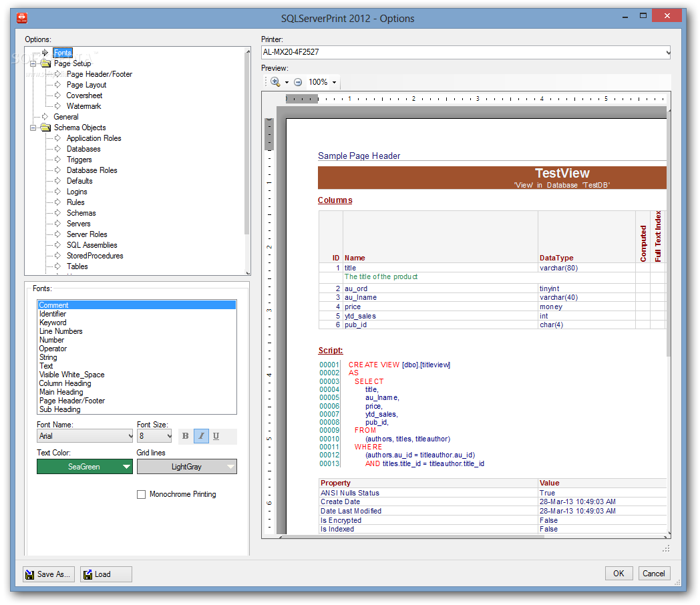Select Application Roles tree item
Image resolution: width=700 pixels, height=605 pixels.
[x=94, y=138]
